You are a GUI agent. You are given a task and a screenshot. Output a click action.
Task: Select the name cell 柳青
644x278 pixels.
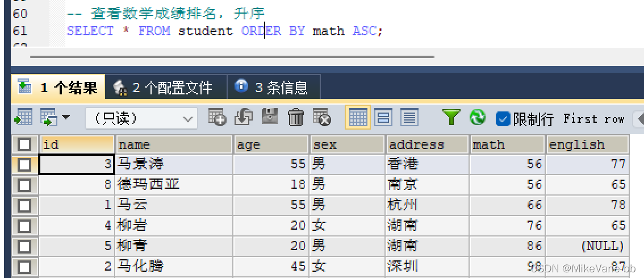click(x=174, y=246)
